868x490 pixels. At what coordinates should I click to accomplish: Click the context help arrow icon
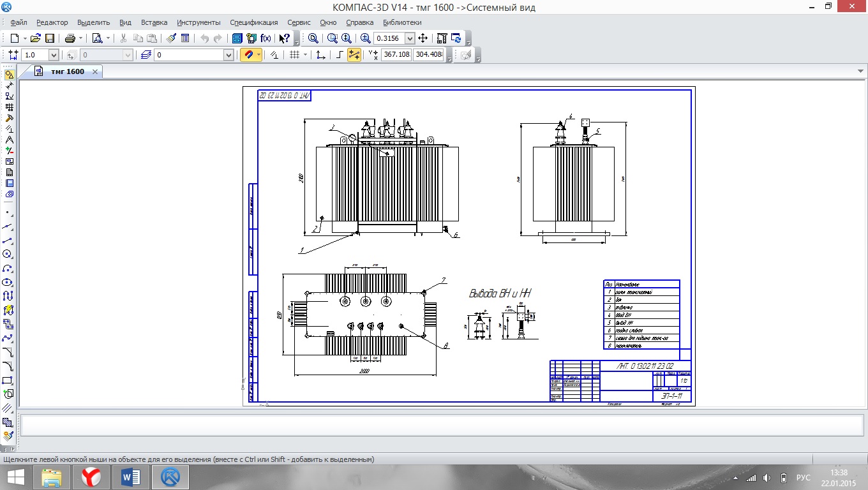pos(284,38)
